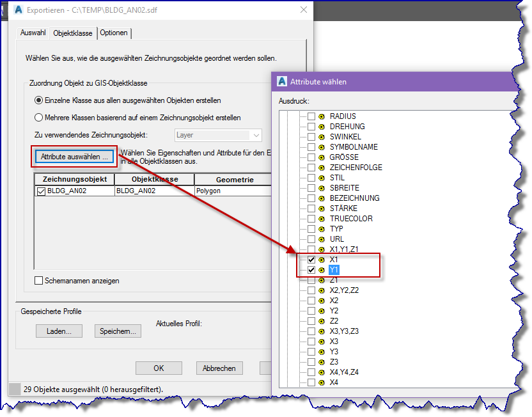Switch to the Optionen tab

coord(114,32)
